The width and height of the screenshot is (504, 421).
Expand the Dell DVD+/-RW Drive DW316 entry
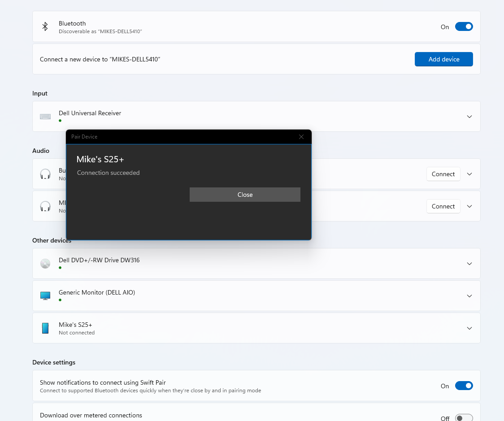469,264
